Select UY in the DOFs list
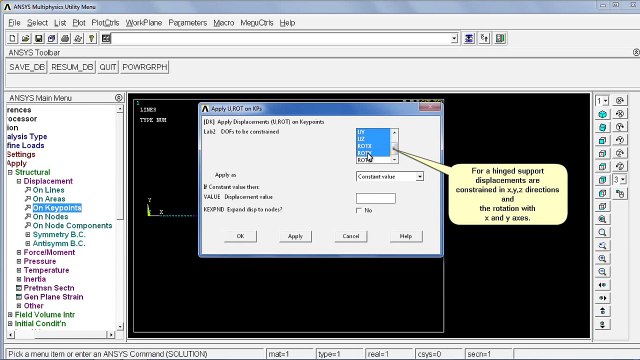 (x=373, y=132)
